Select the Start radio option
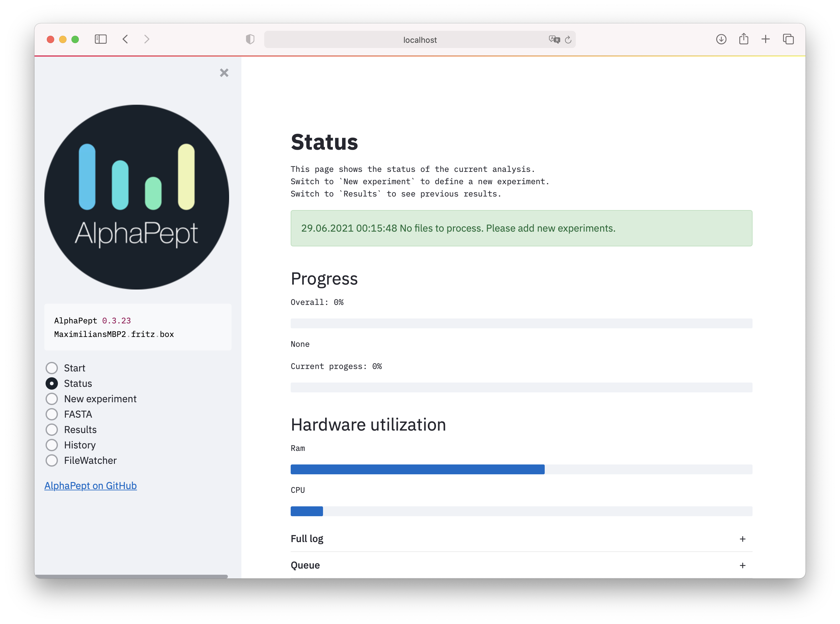 (52, 368)
